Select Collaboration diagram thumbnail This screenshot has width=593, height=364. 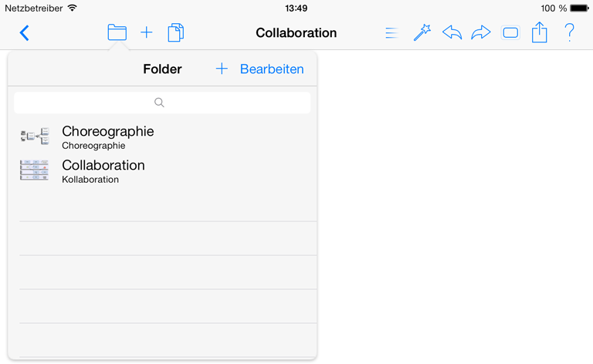tap(35, 170)
